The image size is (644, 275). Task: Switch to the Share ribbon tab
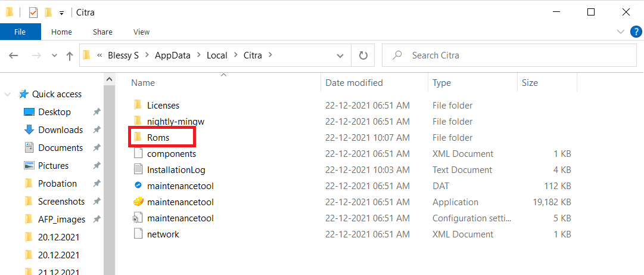pyautogui.click(x=102, y=32)
